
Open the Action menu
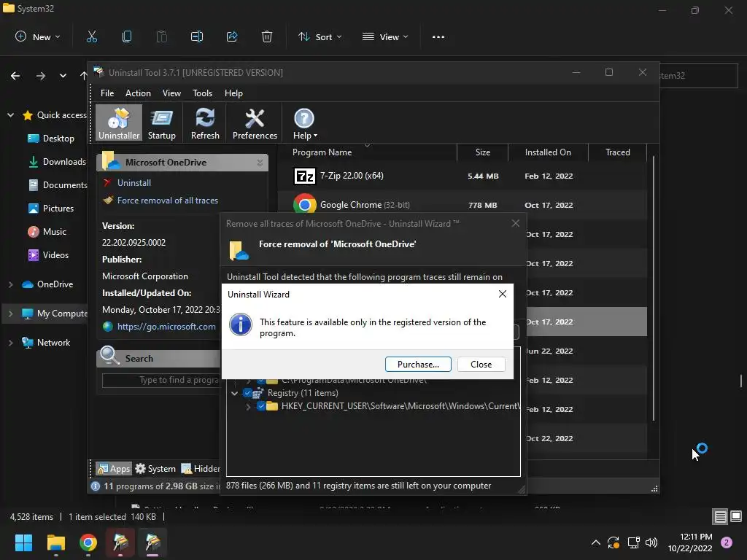click(138, 93)
